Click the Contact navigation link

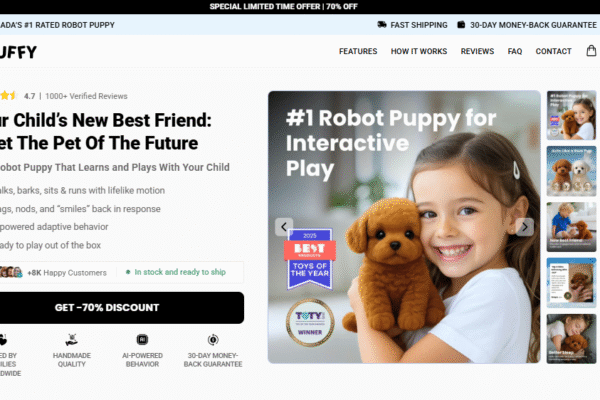click(553, 51)
